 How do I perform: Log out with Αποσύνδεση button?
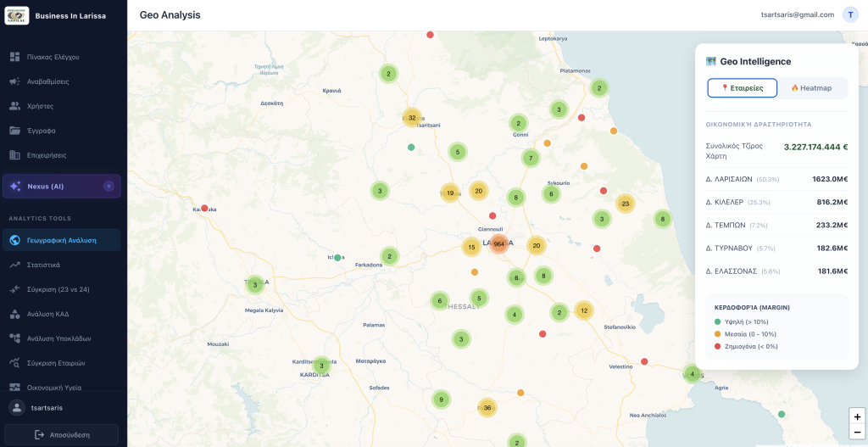(61, 435)
